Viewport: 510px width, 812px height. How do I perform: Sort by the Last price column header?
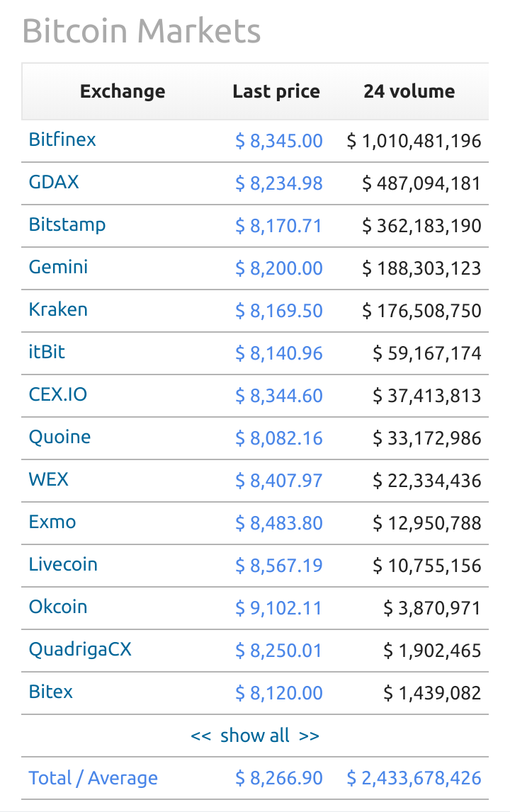point(276,91)
